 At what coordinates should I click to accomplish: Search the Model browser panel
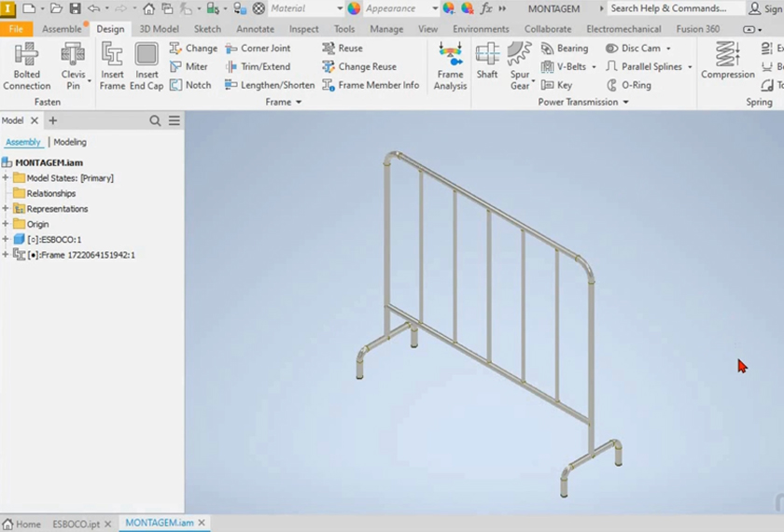pyautogui.click(x=156, y=120)
